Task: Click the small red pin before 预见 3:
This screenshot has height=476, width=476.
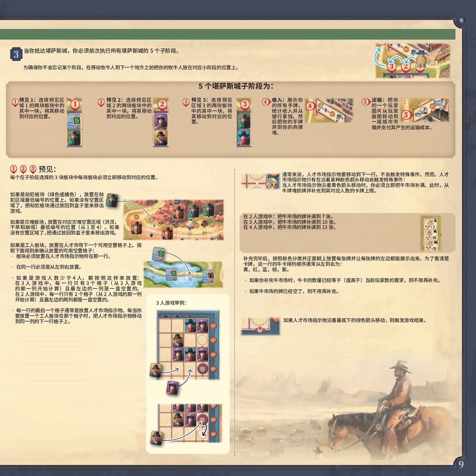Action: coord(186,102)
